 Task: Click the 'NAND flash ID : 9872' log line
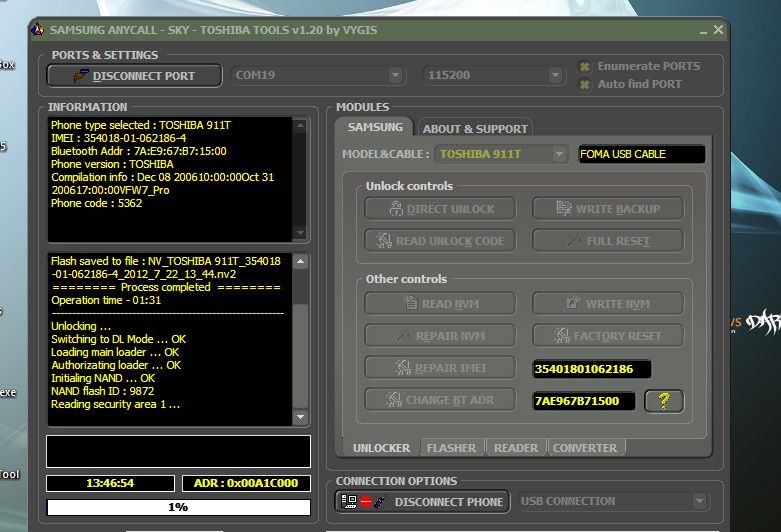point(103,391)
